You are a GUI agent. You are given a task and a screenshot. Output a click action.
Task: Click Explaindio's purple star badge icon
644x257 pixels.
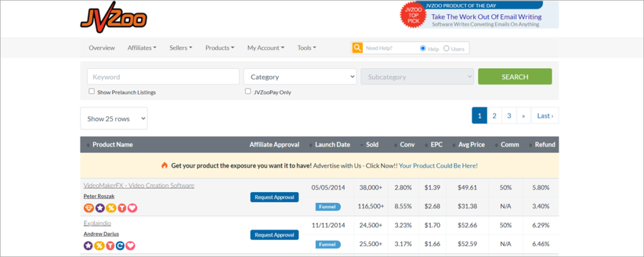click(88, 245)
